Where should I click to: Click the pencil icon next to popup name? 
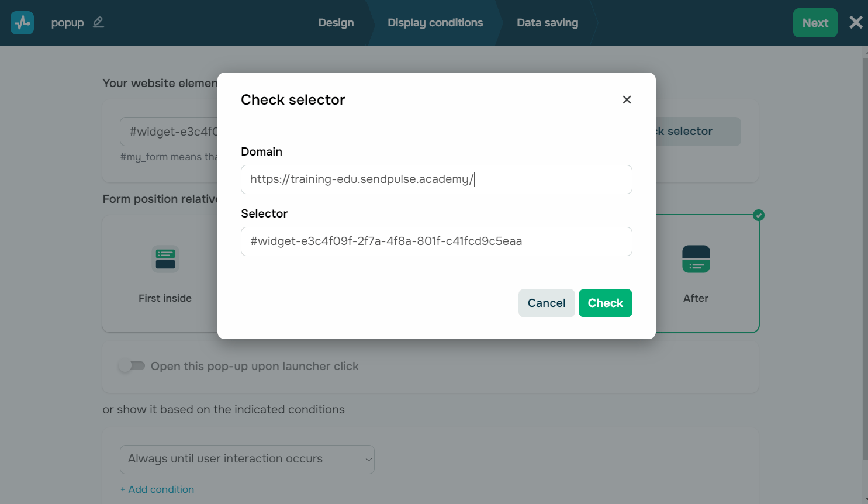(x=98, y=22)
